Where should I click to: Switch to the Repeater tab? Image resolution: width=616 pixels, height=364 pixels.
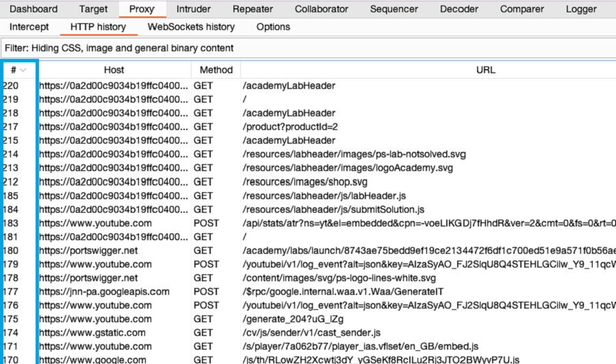click(253, 10)
